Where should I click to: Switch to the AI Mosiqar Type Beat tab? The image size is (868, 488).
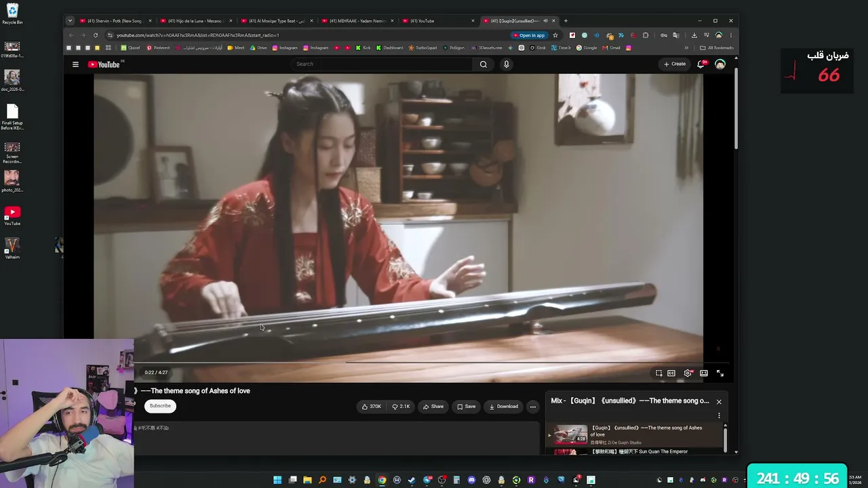[277, 21]
